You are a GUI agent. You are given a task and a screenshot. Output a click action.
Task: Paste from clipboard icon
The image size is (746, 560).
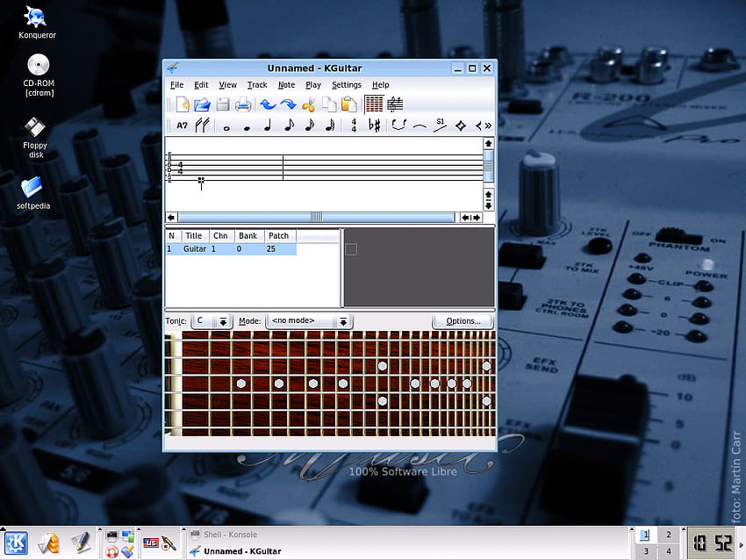click(x=348, y=104)
